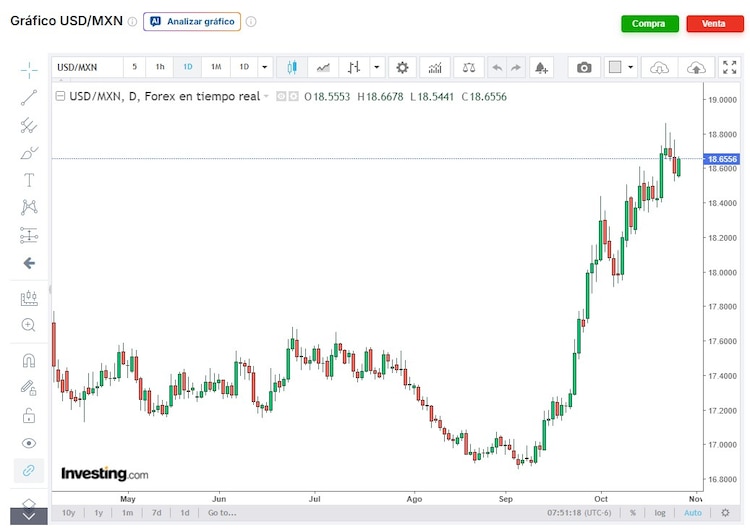750x530 pixels.
Task: Expand the left toolbar chevron at bottom
Action: point(29,517)
